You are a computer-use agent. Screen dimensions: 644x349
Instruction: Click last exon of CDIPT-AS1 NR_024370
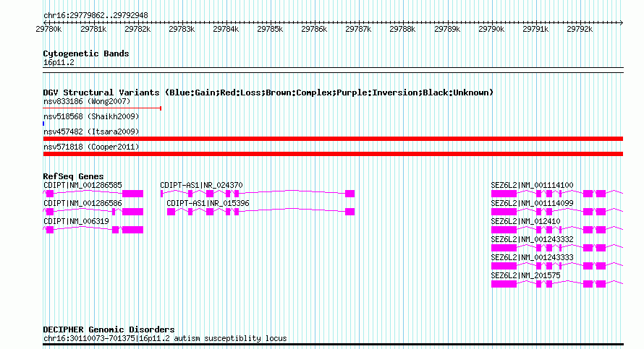coord(350,194)
